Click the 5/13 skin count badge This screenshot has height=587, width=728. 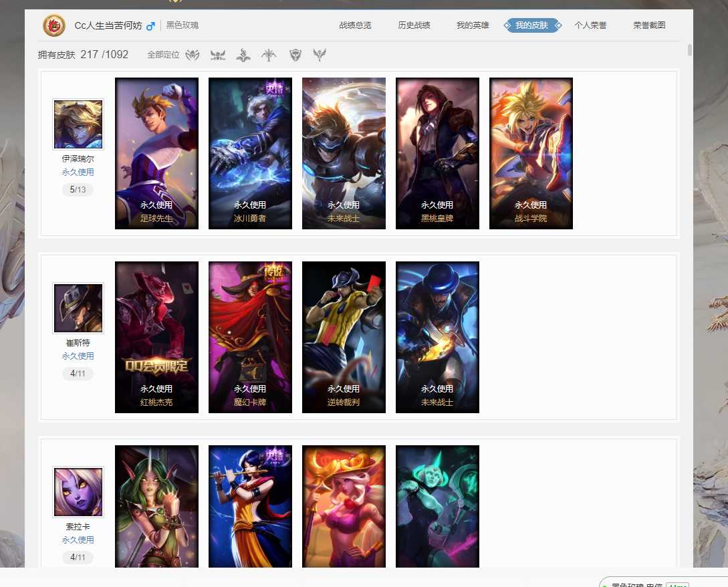tap(78, 189)
